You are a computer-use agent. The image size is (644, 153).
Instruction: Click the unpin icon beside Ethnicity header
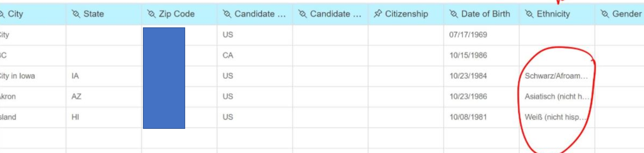529,14
